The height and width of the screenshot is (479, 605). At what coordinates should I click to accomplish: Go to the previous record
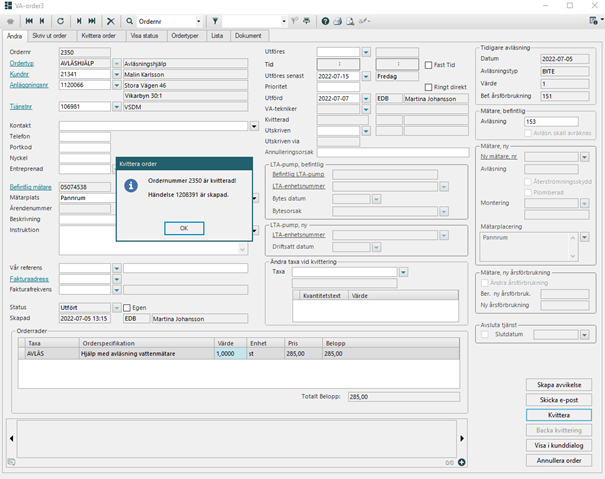click(x=42, y=21)
